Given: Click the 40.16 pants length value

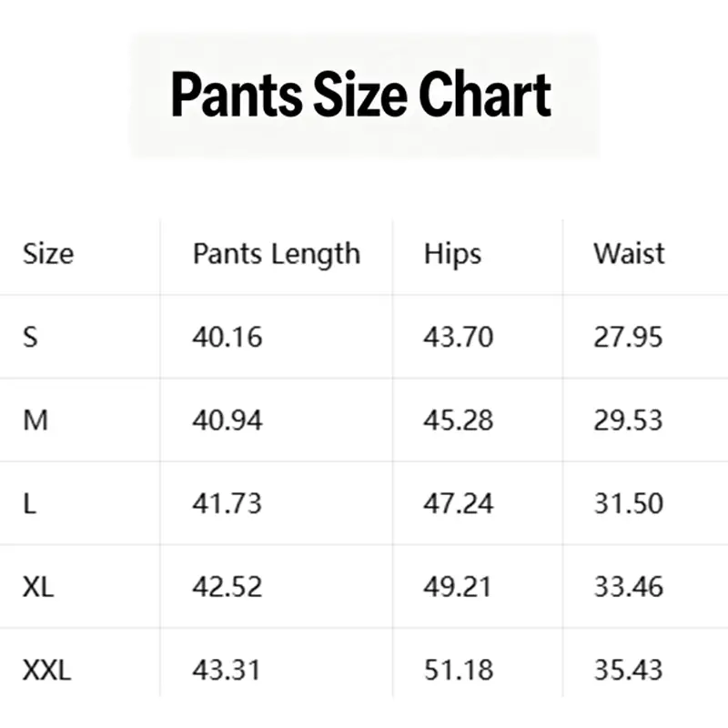Looking at the screenshot, I should (x=227, y=337).
